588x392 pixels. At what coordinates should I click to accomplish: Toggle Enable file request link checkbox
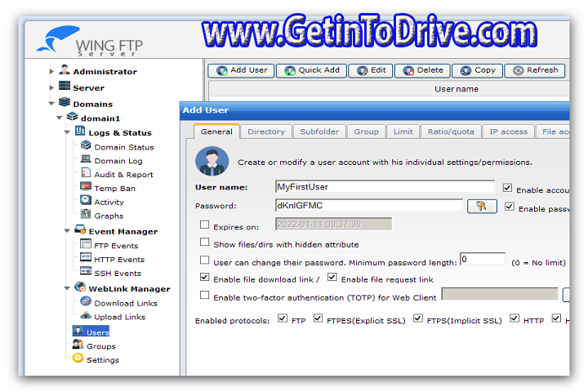click(332, 277)
